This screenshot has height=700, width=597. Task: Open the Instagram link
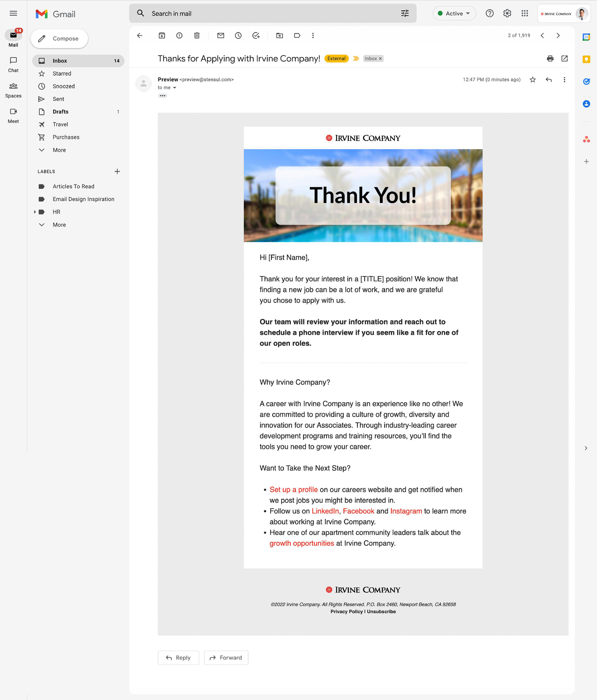406,511
